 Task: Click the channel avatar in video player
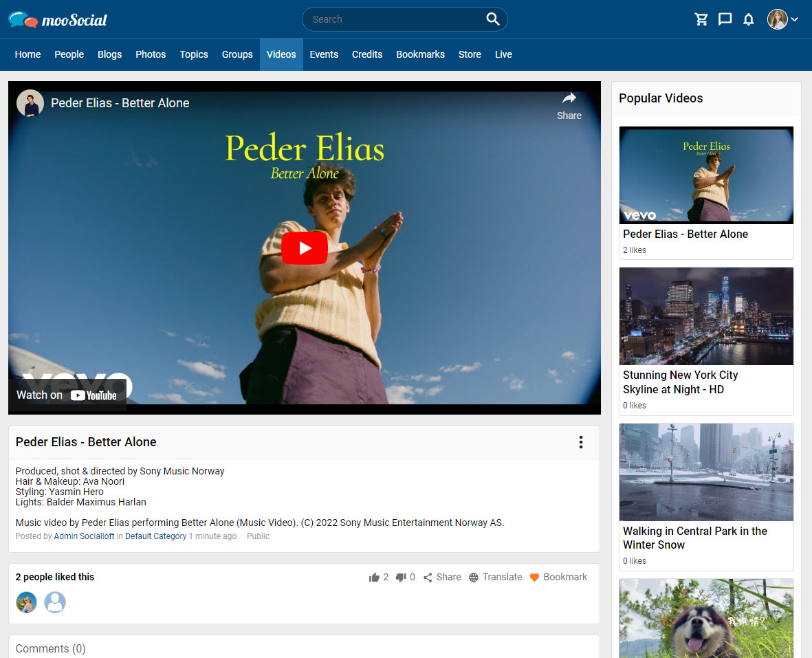[30, 103]
